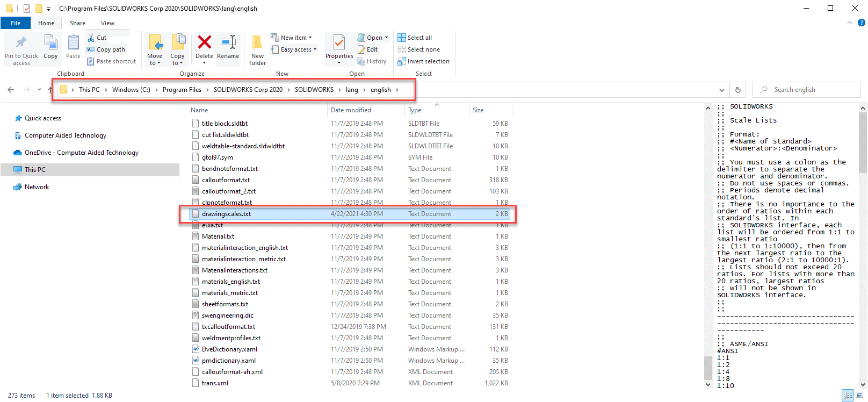Click the Cut scissors command

pyautogui.click(x=97, y=38)
